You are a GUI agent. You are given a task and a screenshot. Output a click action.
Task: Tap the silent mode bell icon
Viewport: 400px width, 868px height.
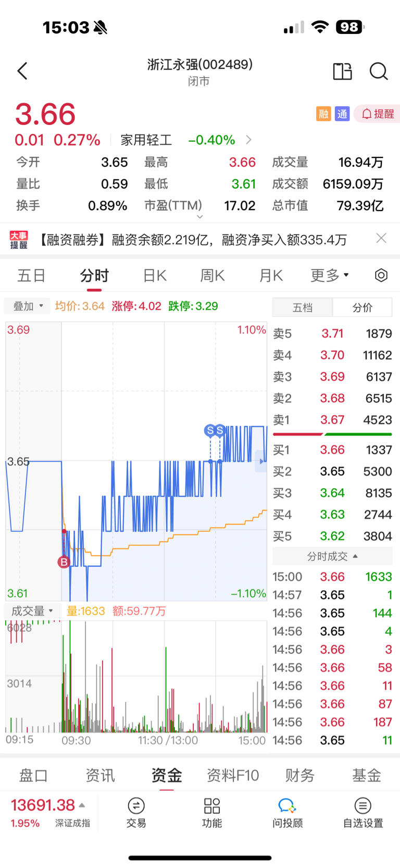pos(100,27)
